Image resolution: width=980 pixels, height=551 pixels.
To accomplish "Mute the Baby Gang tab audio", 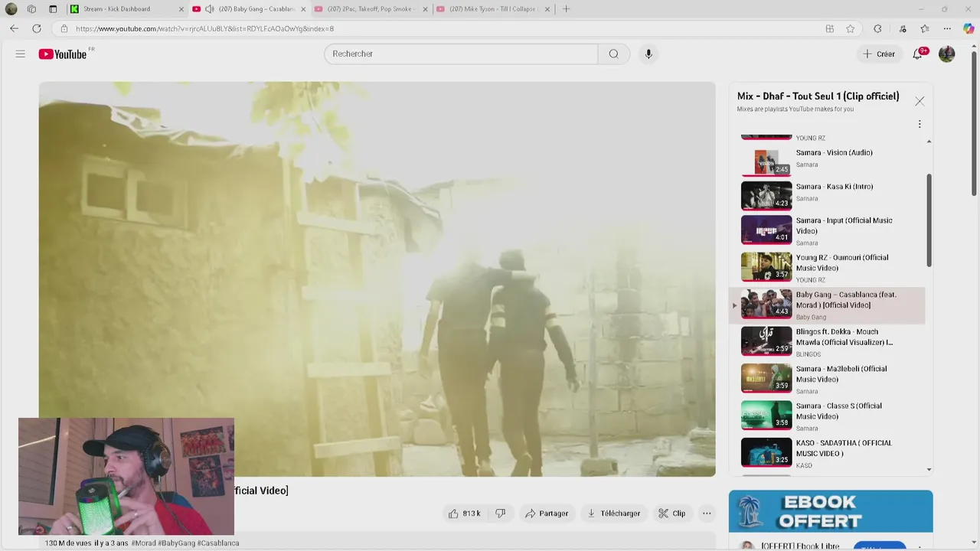I will [x=210, y=9].
